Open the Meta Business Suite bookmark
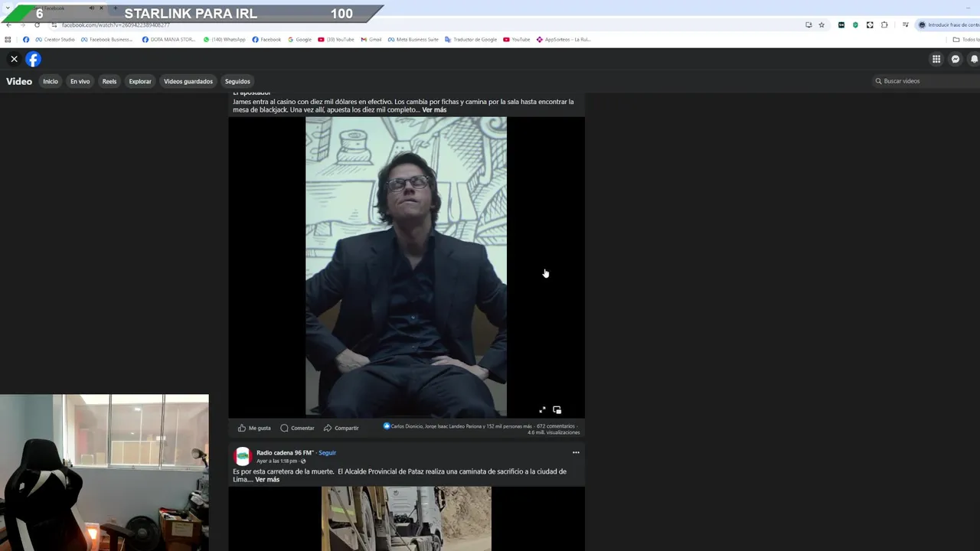The width and height of the screenshot is (980, 551). (x=413, y=40)
